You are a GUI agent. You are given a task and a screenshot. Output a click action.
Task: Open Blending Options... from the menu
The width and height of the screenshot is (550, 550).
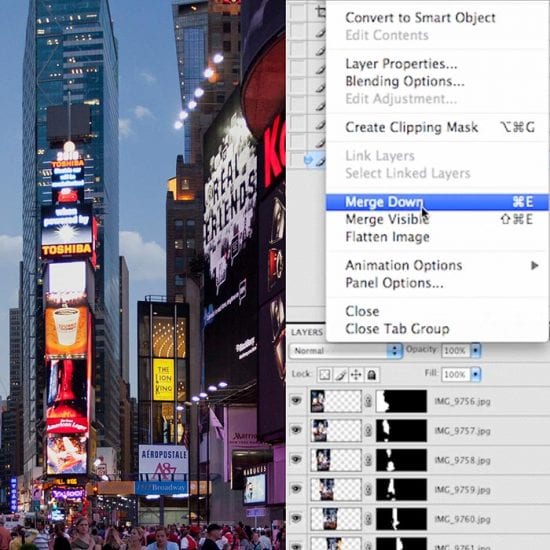[x=405, y=81]
